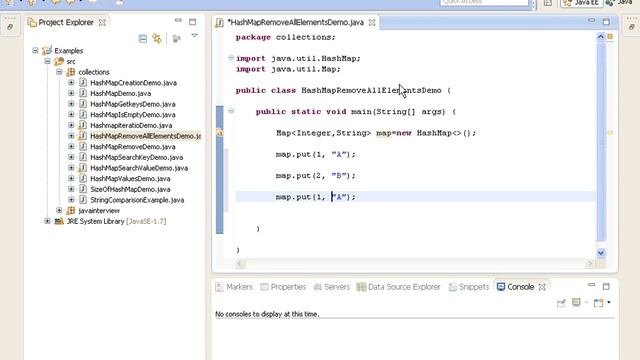The width and height of the screenshot is (640, 360).
Task: Activate the HashMapRemoveAllElementsDemo.java editor tab
Action: click(295, 22)
